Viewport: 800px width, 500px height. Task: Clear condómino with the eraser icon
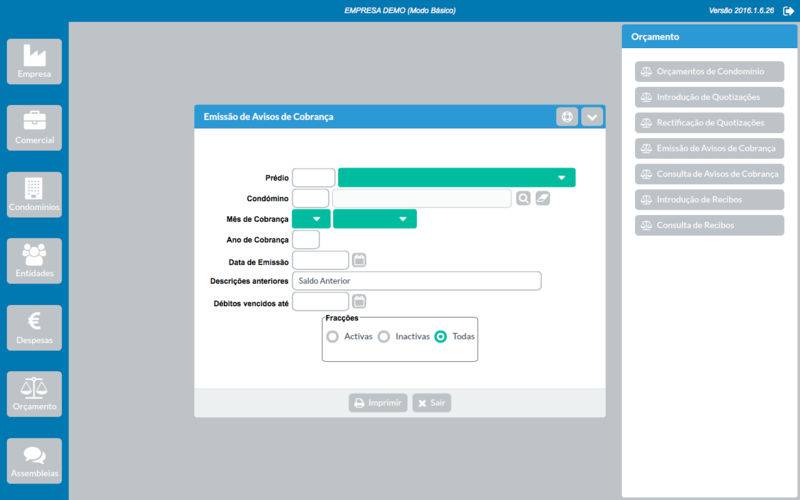(543, 198)
